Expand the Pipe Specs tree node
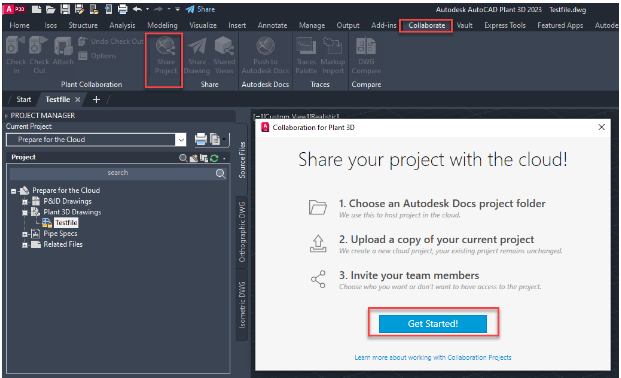Screen dimensions: 621x378 (x=25, y=234)
